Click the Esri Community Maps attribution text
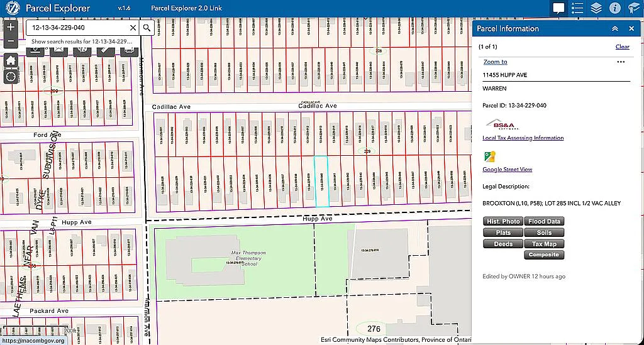The image size is (644, 345). coord(396,340)
